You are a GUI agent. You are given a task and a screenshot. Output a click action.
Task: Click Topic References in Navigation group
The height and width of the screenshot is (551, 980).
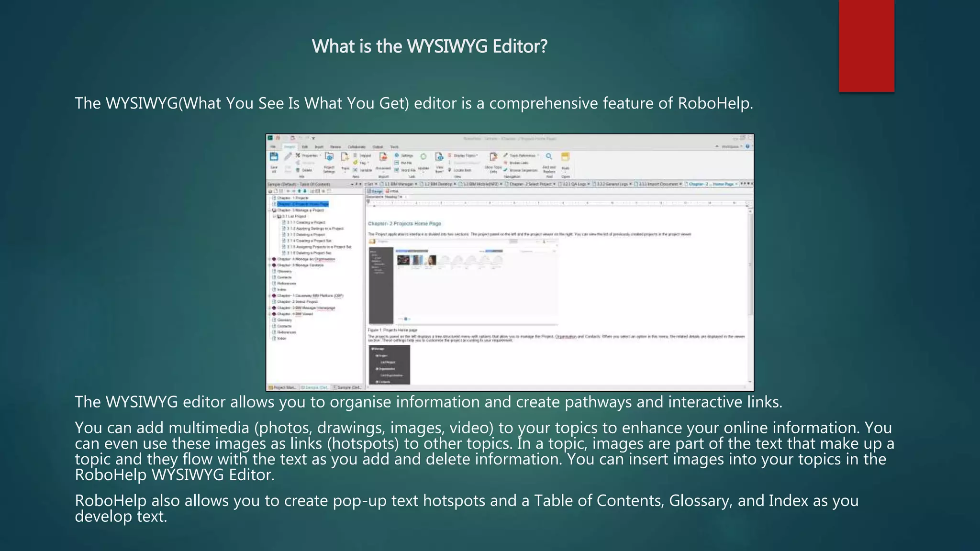(x=521, y=155)
